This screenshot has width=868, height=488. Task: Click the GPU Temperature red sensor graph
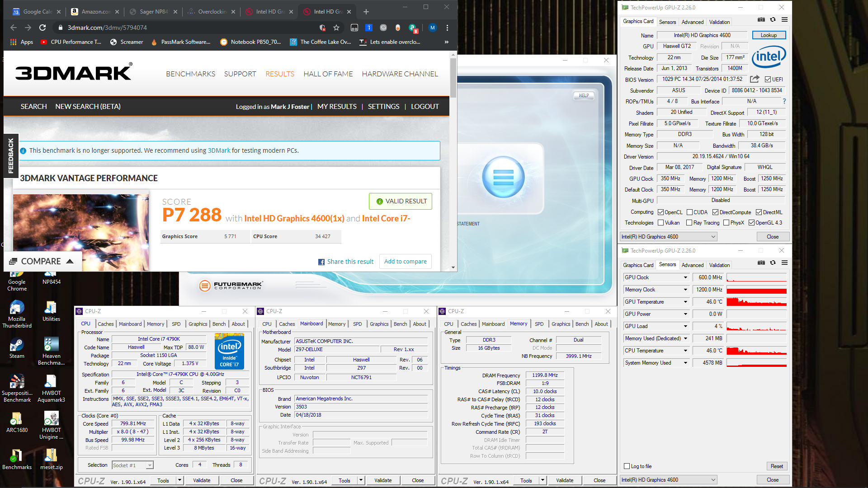(x=756, y=302)
